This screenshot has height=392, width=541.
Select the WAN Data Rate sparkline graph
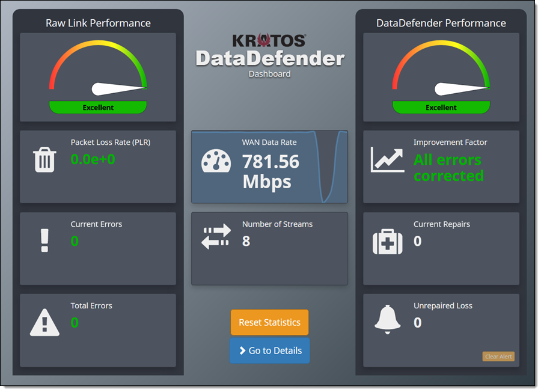[x=333, y=167]
